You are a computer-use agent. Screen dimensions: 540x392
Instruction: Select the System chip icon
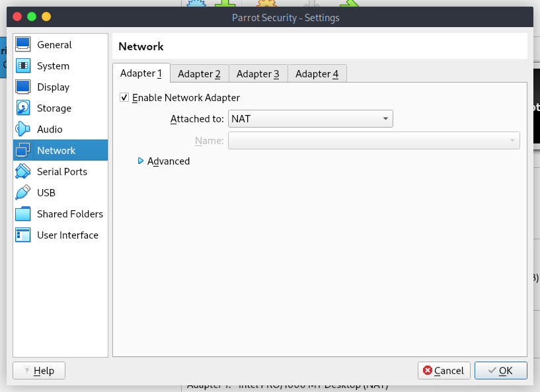tap(23, 66)
